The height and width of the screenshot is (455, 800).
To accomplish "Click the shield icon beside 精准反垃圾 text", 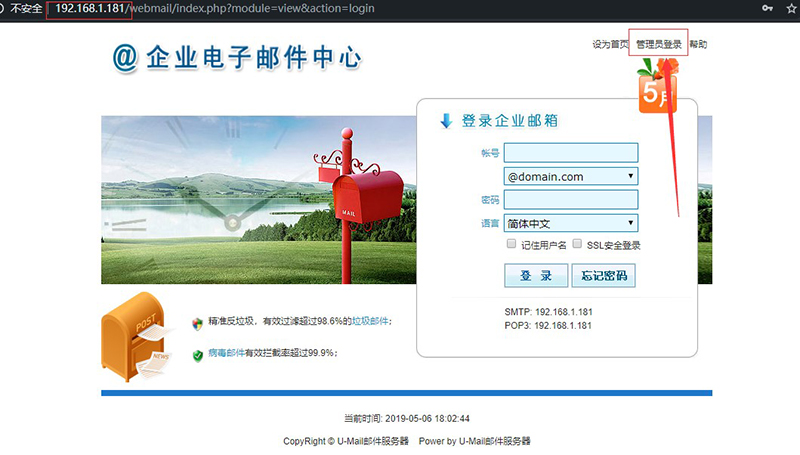I will pyautogui.click(x=198, y=323).
